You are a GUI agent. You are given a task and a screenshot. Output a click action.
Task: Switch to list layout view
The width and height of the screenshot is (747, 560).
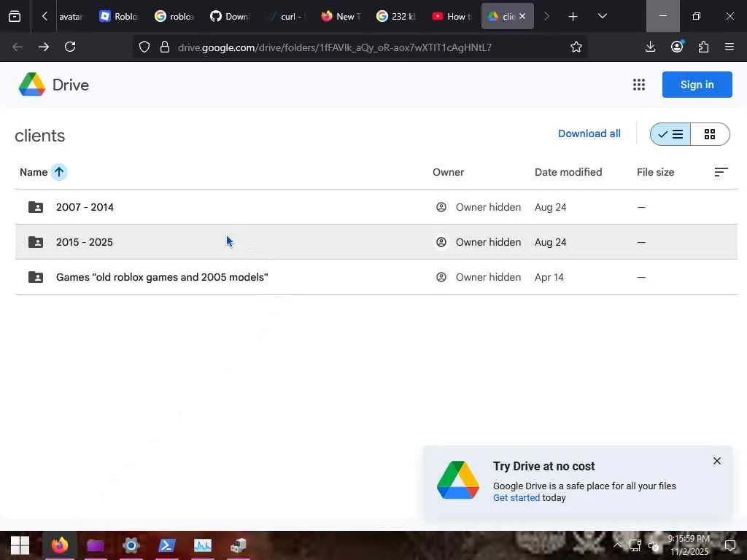670,134
